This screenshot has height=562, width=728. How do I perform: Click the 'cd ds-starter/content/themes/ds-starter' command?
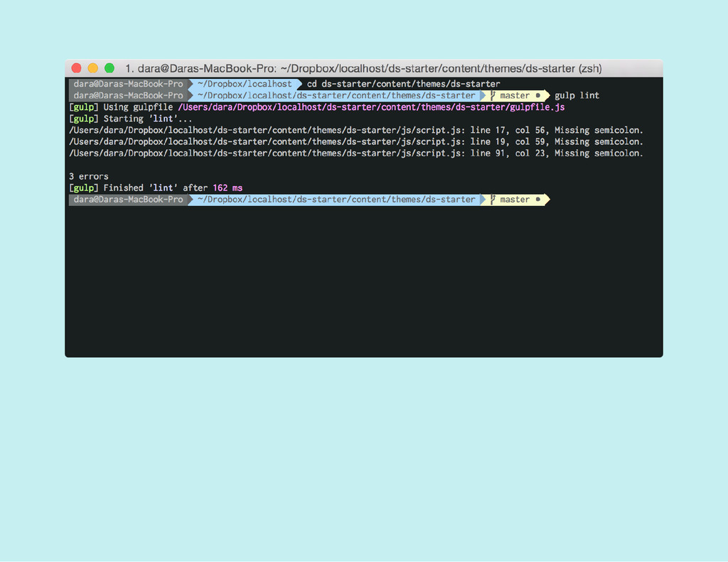[x=404, y=84]
